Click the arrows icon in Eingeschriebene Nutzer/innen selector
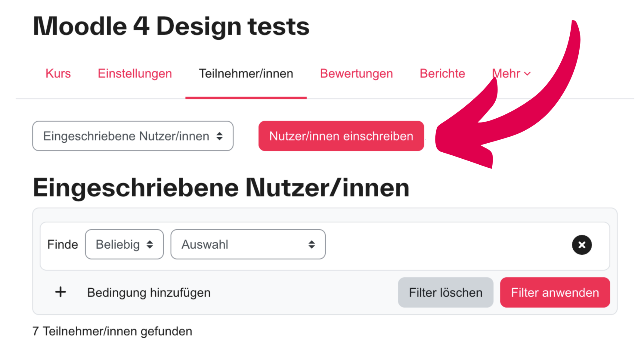This screenshot has height=351, width=644. click(x=219, y=136)
